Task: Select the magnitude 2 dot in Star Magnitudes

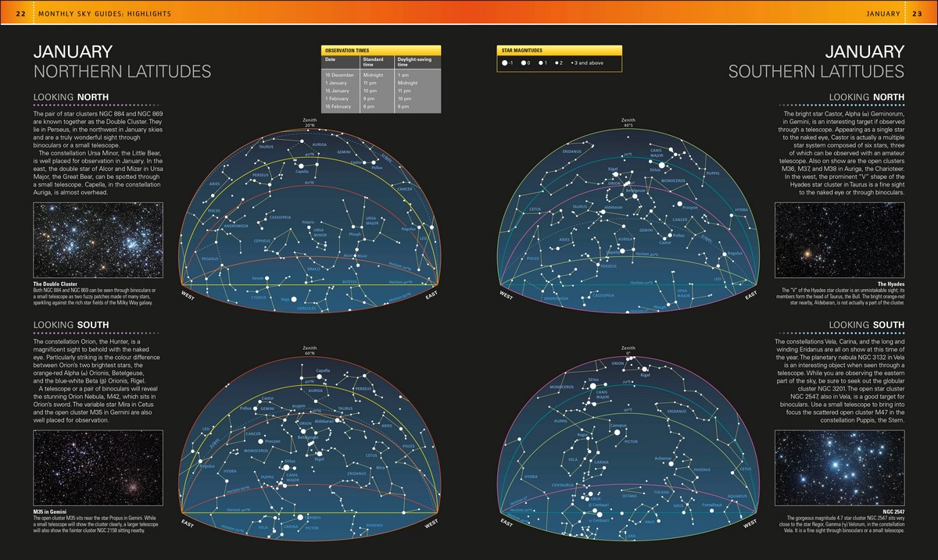Action: [557, 63]
